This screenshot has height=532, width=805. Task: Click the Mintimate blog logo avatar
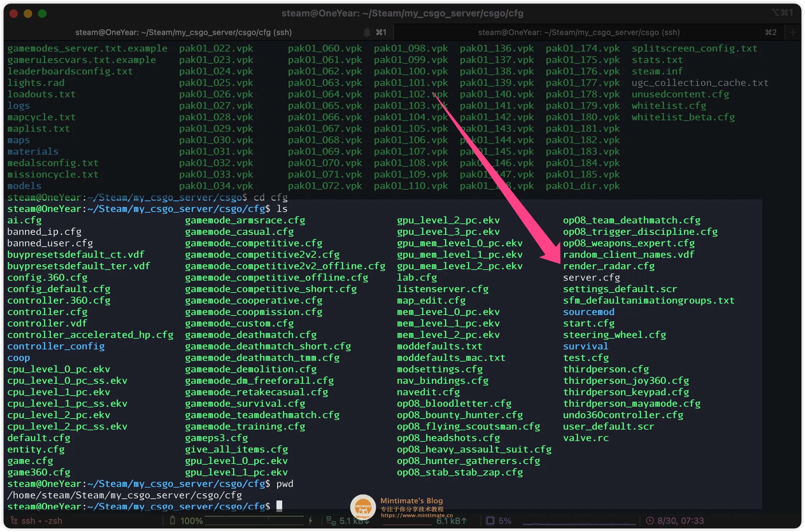pos(363,507)
